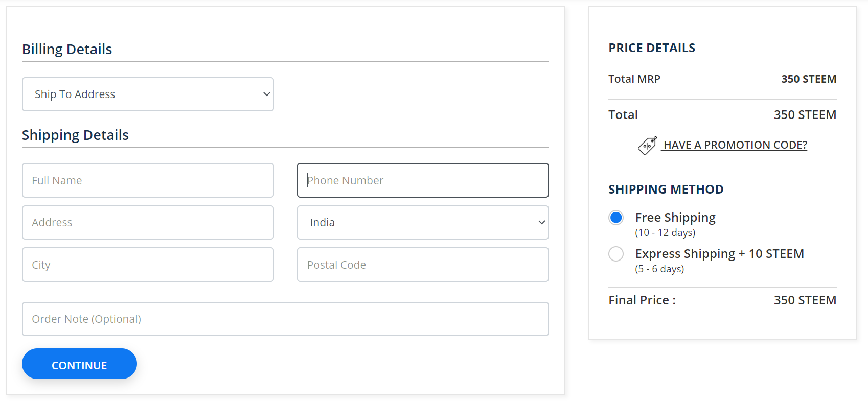Click the chevron arrow on Ship To Address
This screenshot has height=402, width=868.
click(266, 94)
